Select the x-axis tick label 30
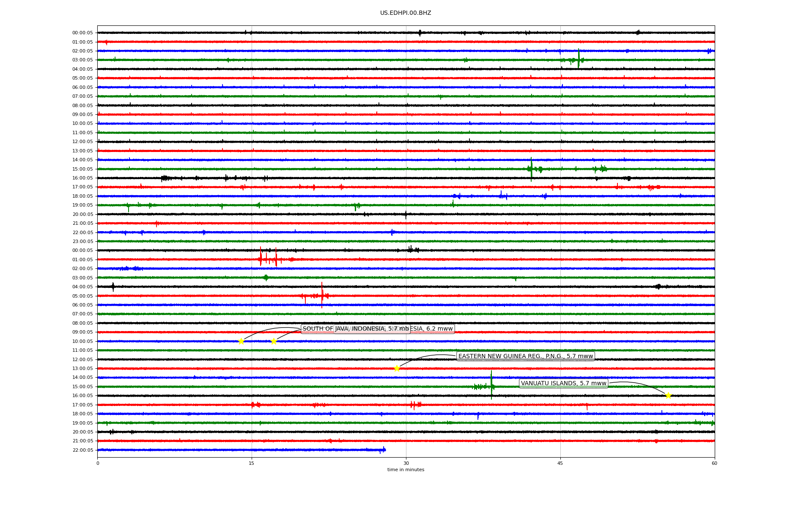 pyautogui.click(x=406, y=463)
